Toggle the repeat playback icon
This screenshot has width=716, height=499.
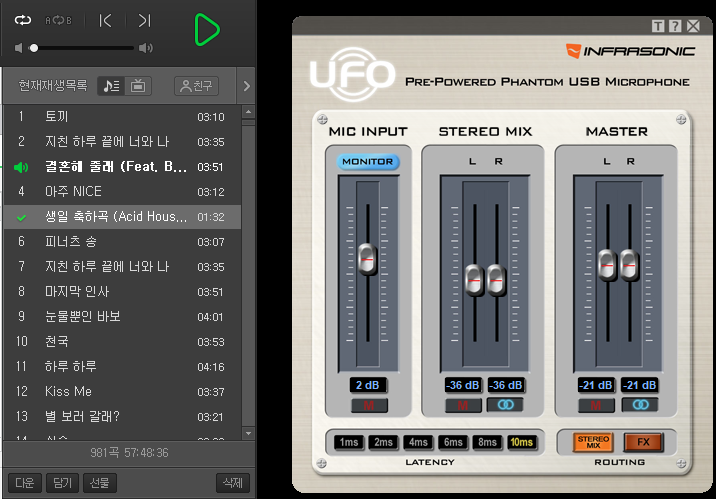[x=23, y=20]
